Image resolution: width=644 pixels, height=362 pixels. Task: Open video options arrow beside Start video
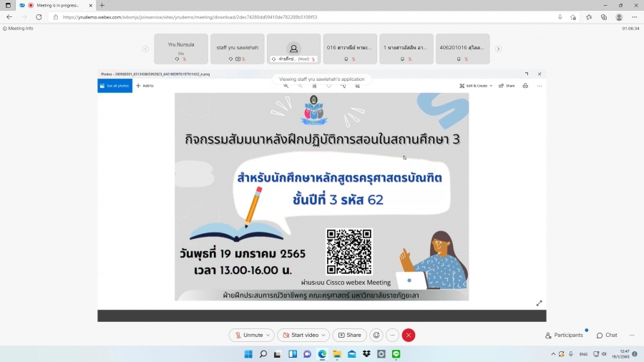point(324,335)
